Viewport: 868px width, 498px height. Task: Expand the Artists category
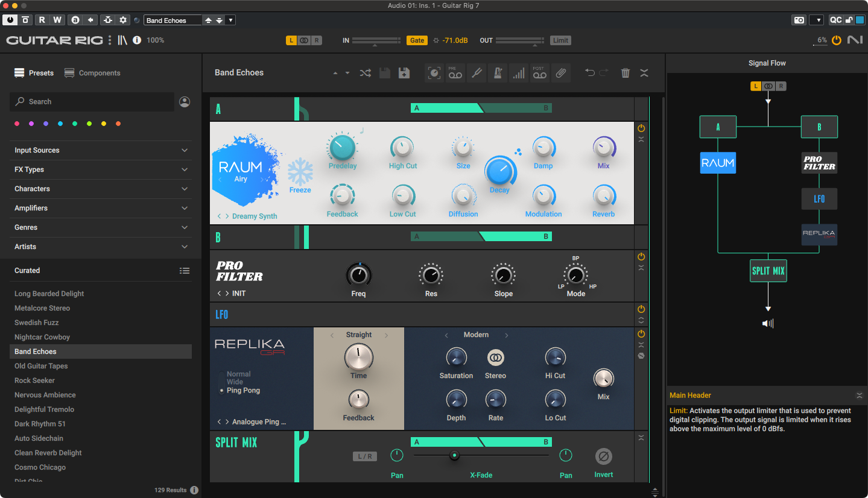[101, 247]
